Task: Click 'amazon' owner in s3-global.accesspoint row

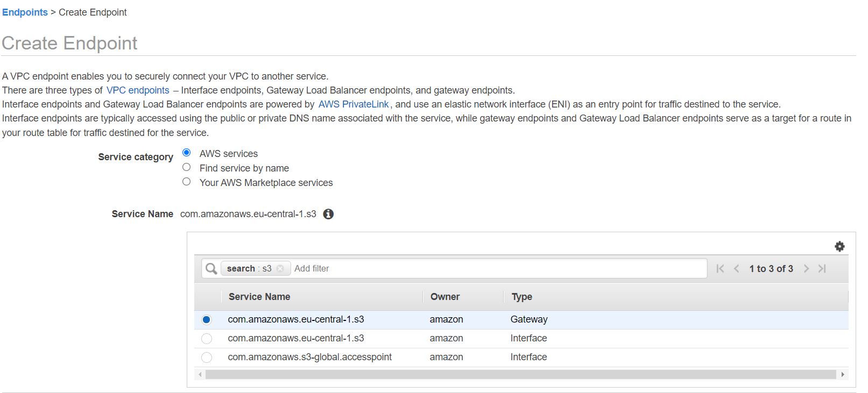Action: [446, 357]
